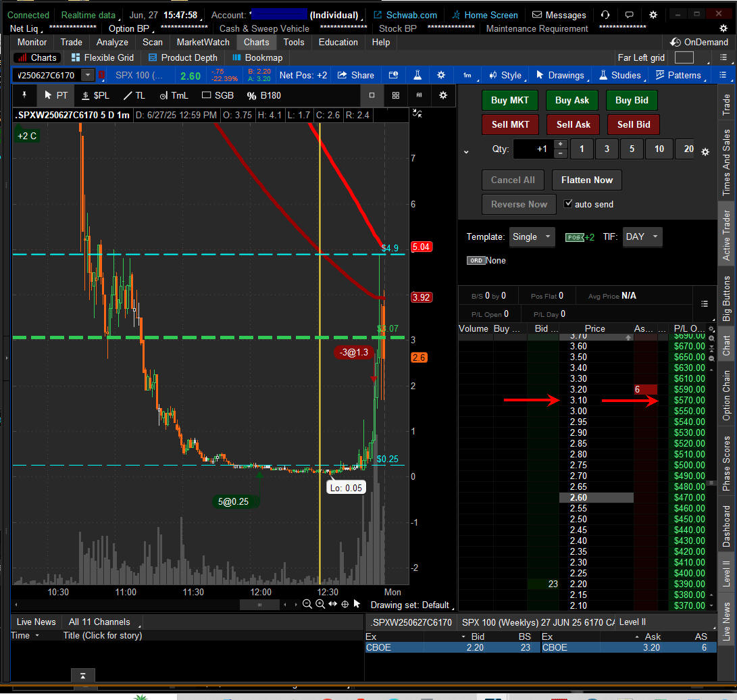The image size is (737, 700).
Task: Open the chat bubble icon
Action: (630, 15)
